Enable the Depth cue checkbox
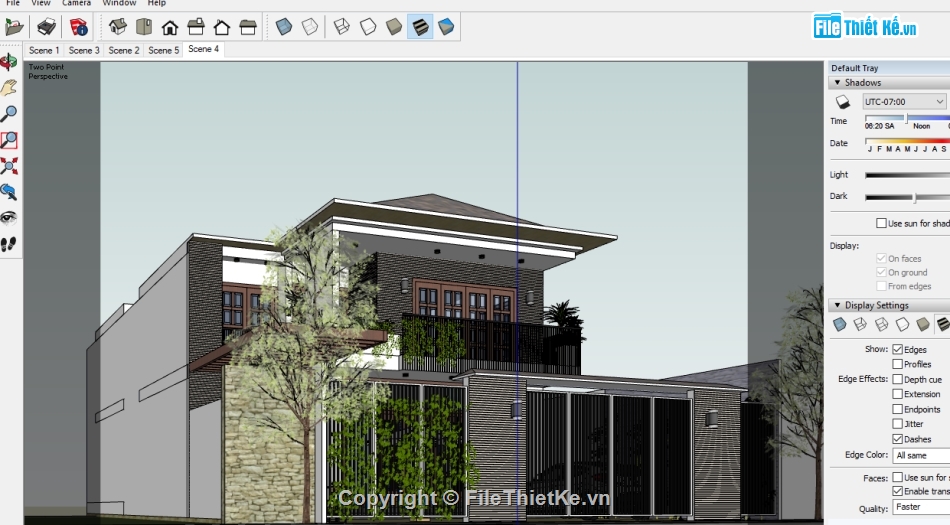Screen dimensions: 950x525 point(897,379)
